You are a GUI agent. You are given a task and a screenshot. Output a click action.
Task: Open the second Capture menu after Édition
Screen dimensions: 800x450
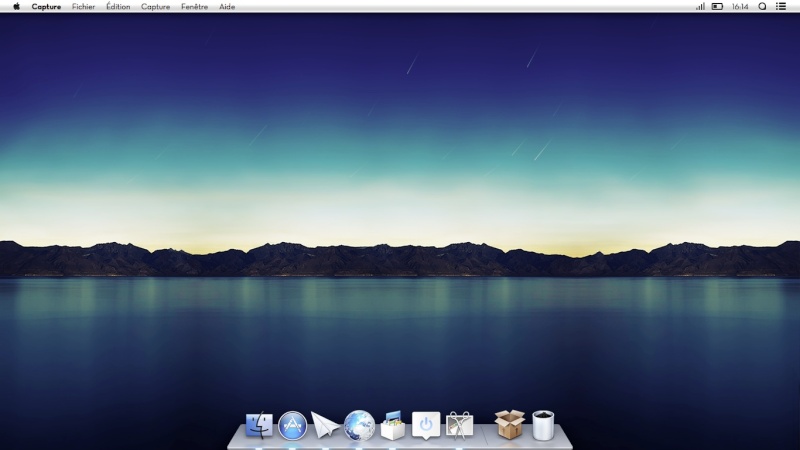pyautogui.click(x=155, y=6)
